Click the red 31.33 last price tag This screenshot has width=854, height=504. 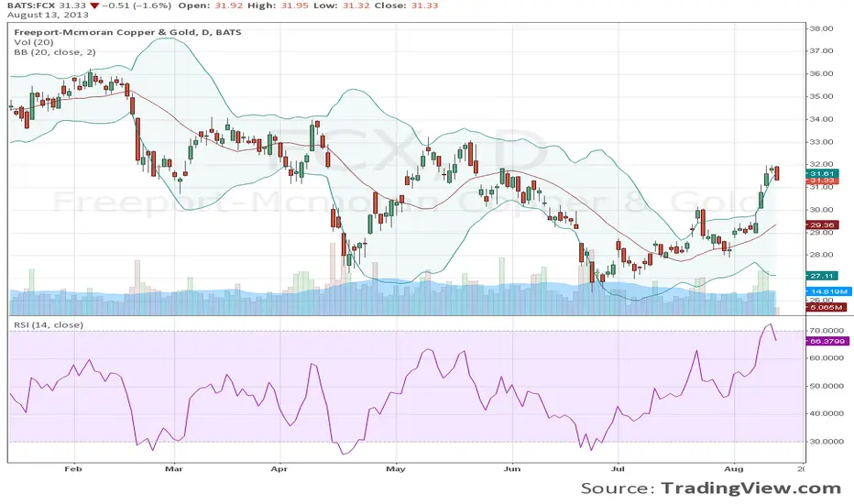coord(822,181)
